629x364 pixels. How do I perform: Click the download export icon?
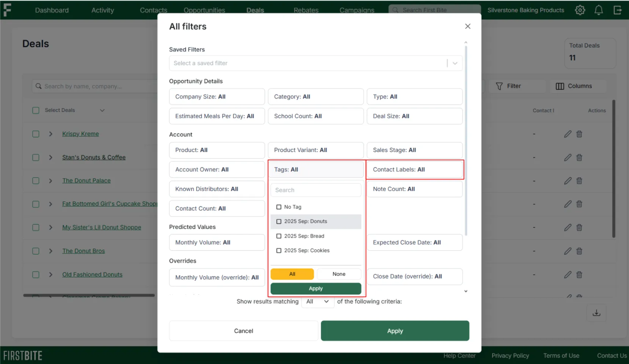596,313
